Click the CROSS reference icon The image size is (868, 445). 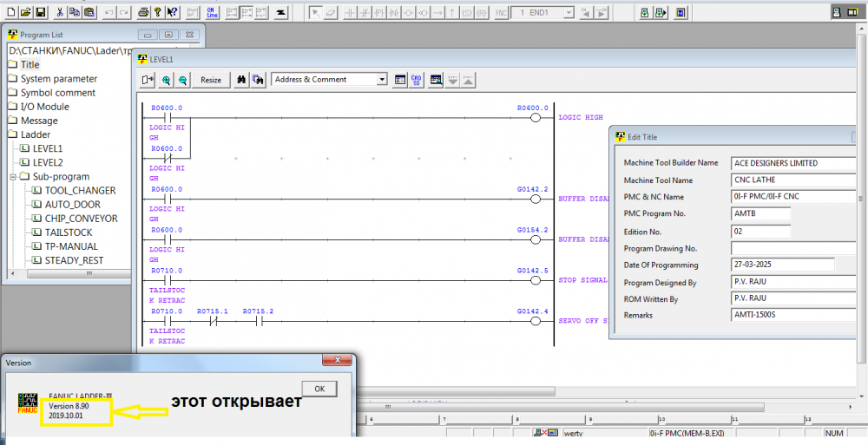pyautogui.click(x=417, y=80)
